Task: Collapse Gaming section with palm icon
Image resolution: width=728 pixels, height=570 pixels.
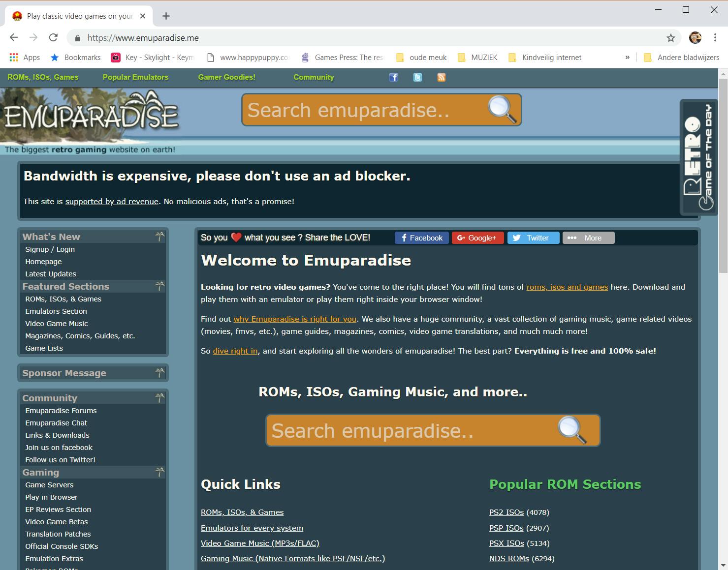Action: click(159, 472)
